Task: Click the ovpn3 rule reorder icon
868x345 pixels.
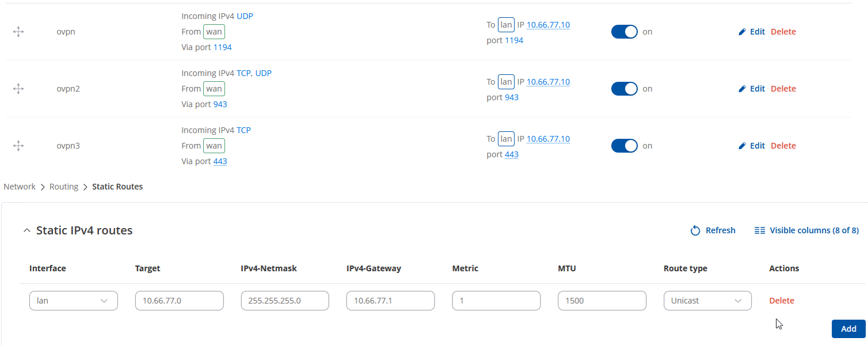Action: coord(18,146)
